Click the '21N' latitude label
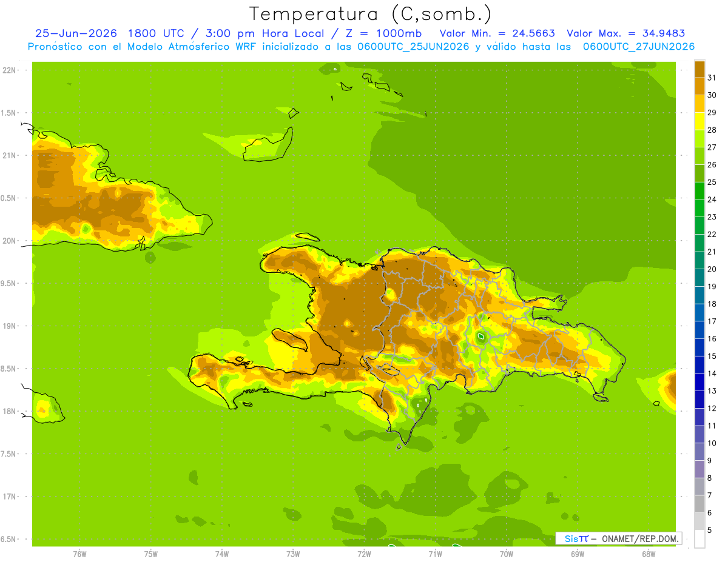This screenshot has width=728, height=562. tap(10, 155)
